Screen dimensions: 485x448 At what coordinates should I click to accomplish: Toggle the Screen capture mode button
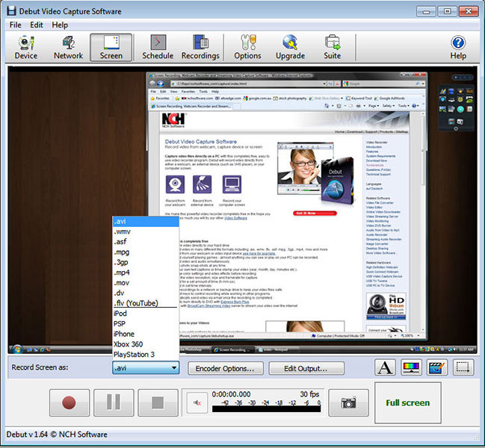(x=111, y=46)
